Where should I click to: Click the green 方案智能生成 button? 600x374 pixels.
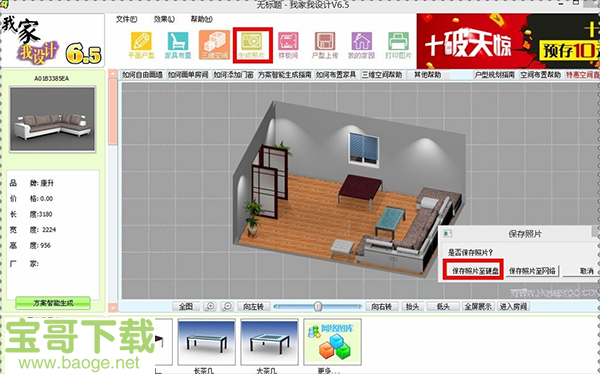(53, 303)
